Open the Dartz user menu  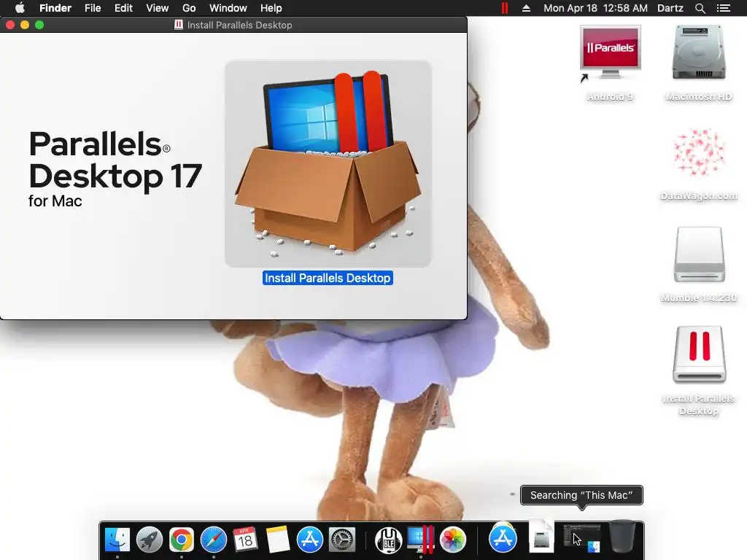(670, 8)
